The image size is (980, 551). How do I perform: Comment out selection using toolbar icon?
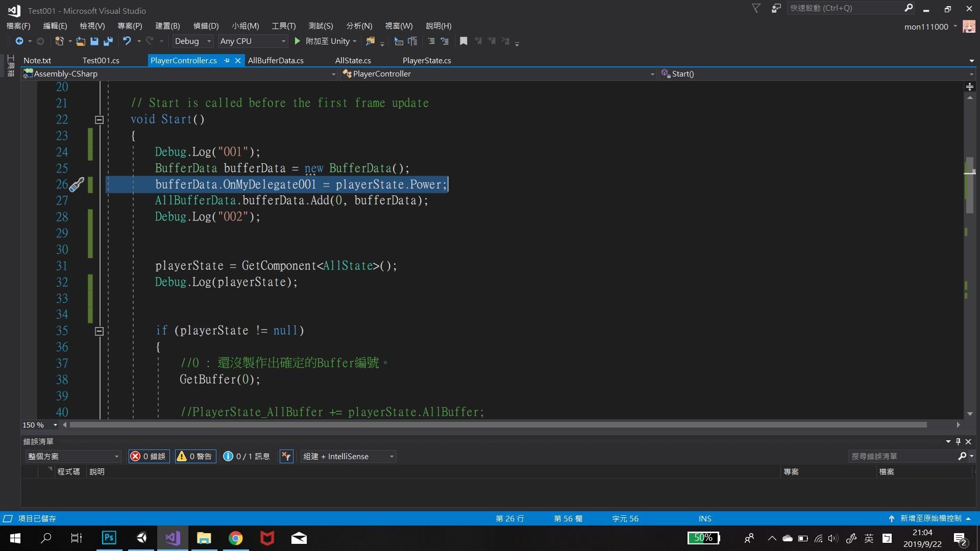[430, 41]
